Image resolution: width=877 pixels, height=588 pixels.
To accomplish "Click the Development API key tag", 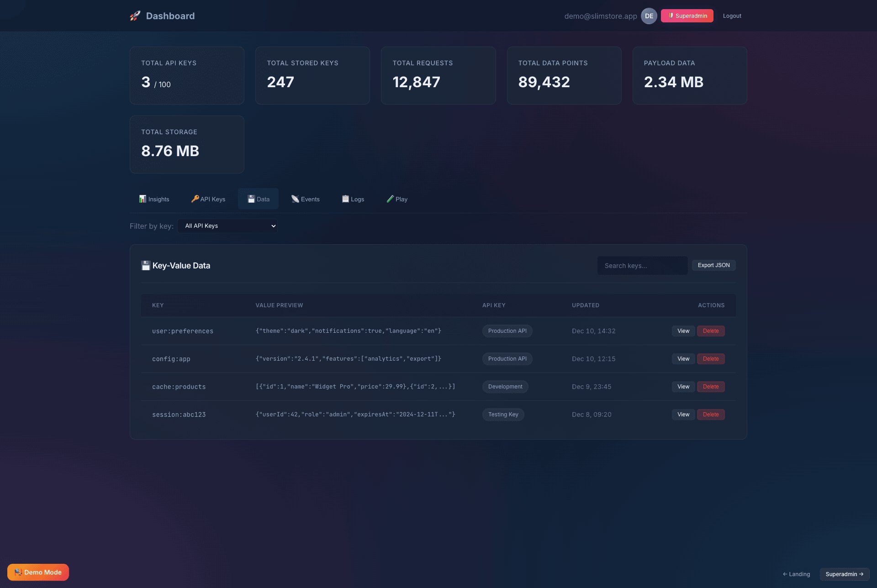I will (x=505, y=387).
